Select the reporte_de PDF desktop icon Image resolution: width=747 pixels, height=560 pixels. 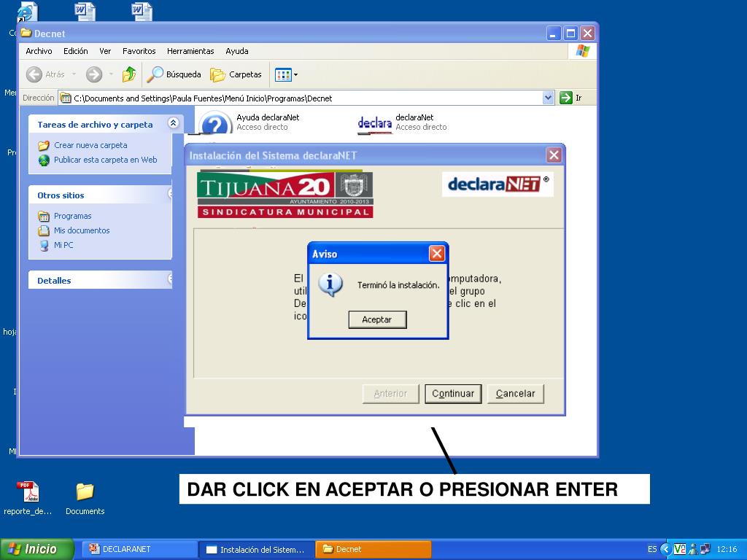pyautogui.click(x=28, y=492)
